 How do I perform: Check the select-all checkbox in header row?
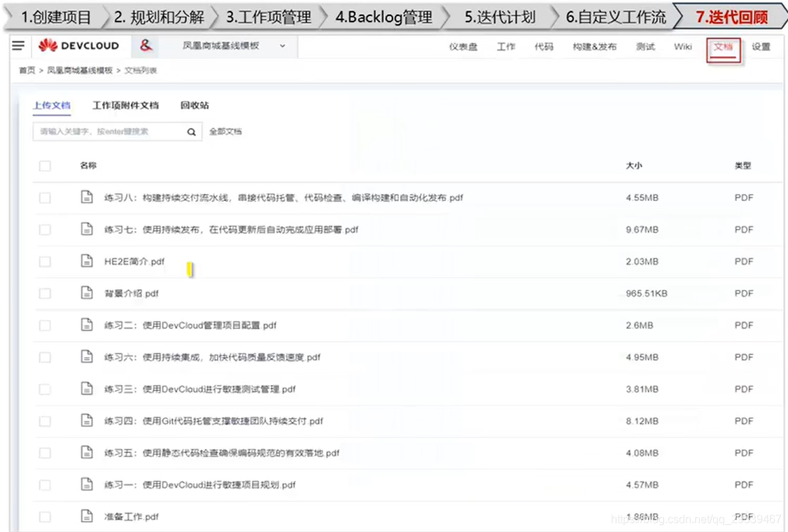click(45, 166)
